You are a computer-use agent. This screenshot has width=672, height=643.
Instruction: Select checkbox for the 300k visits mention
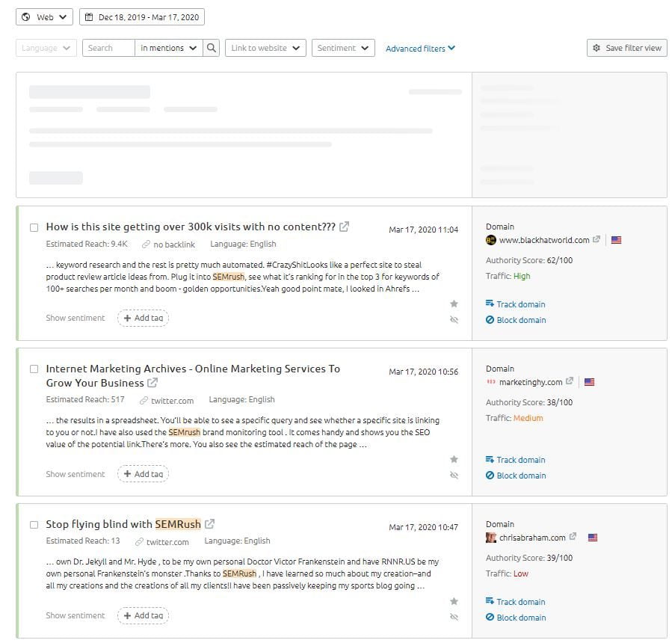(x=34, y=227)
